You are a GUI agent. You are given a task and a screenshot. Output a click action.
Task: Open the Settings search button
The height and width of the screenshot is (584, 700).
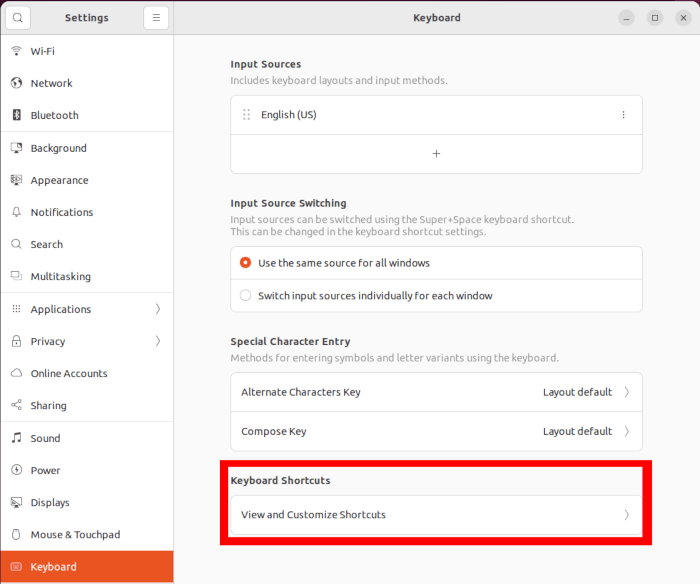point(18,18)
